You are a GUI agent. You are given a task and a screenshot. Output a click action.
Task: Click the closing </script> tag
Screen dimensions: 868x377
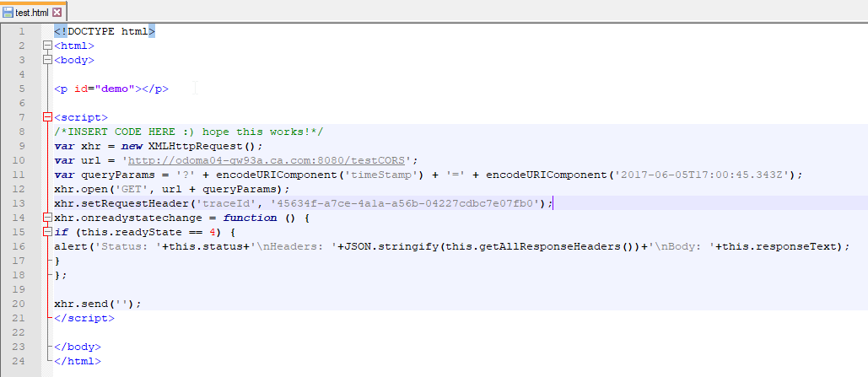[84, 318]
